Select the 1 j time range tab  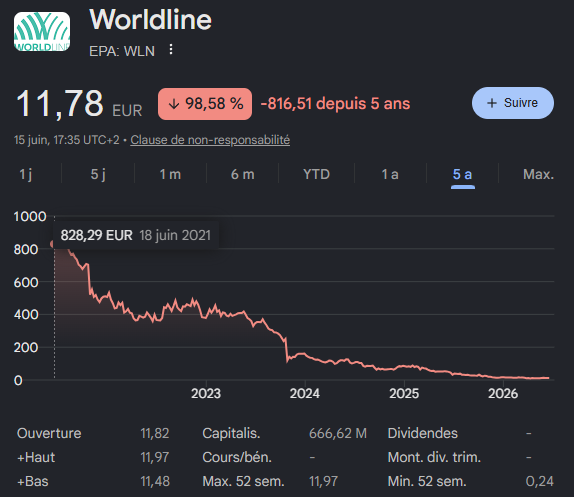[x=26, y=174]
